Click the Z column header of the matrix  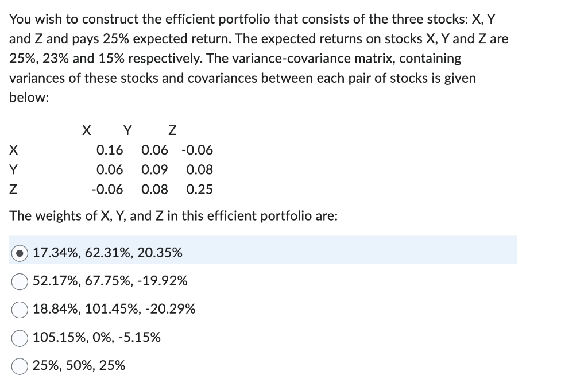[172, 130]
